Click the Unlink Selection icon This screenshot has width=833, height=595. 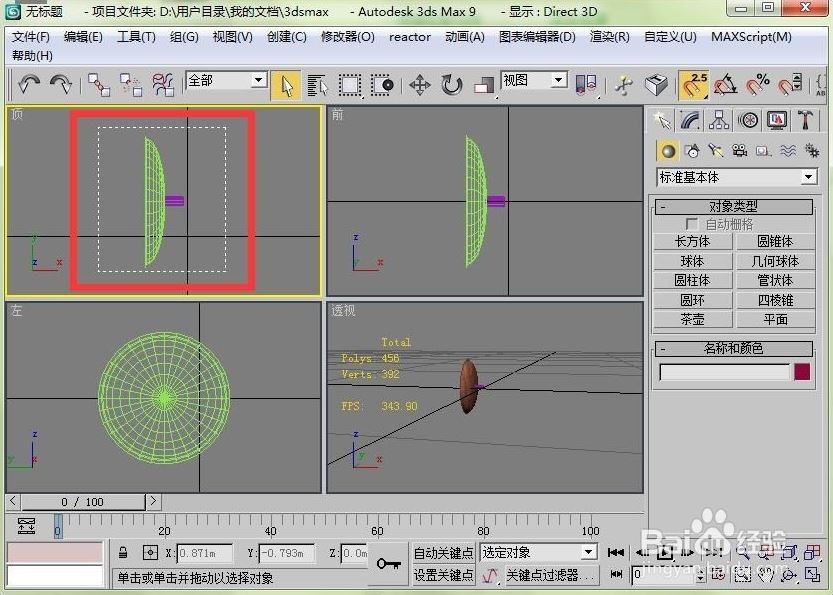(x=131, y=84)
